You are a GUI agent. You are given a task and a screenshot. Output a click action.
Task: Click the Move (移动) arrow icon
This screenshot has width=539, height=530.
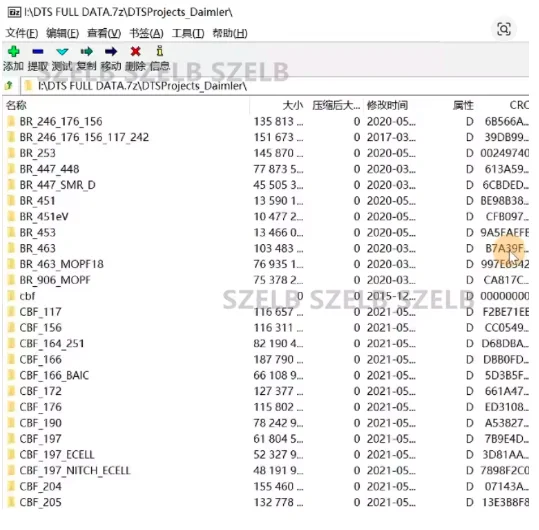111,52
